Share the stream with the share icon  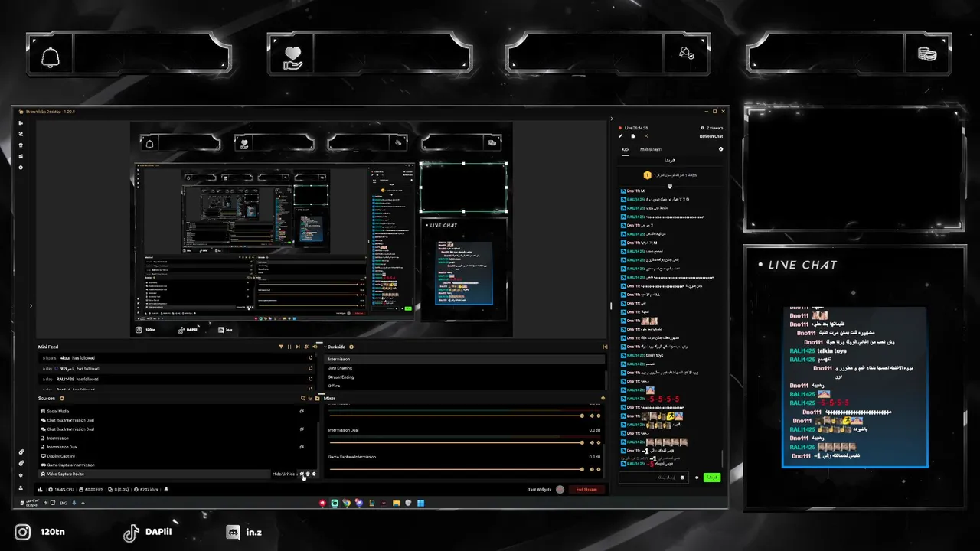tap(646, 136)
